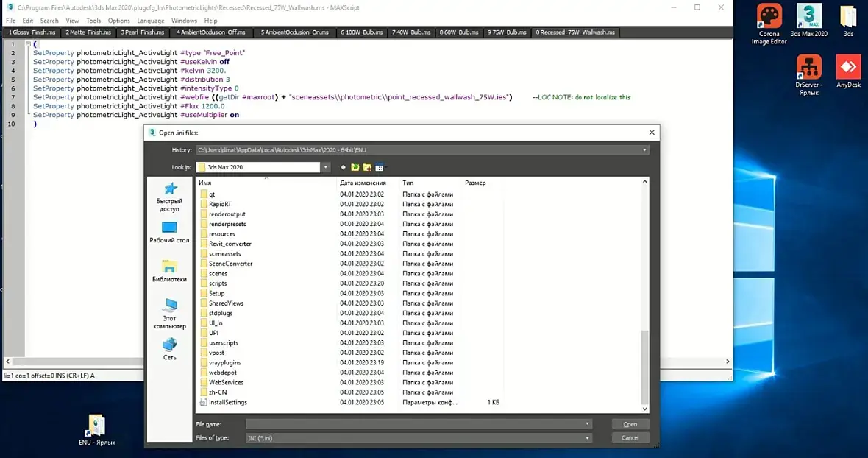Open the File menu in MAXScript editor
This screenshot has width=868, height=458.
[10, 21]
